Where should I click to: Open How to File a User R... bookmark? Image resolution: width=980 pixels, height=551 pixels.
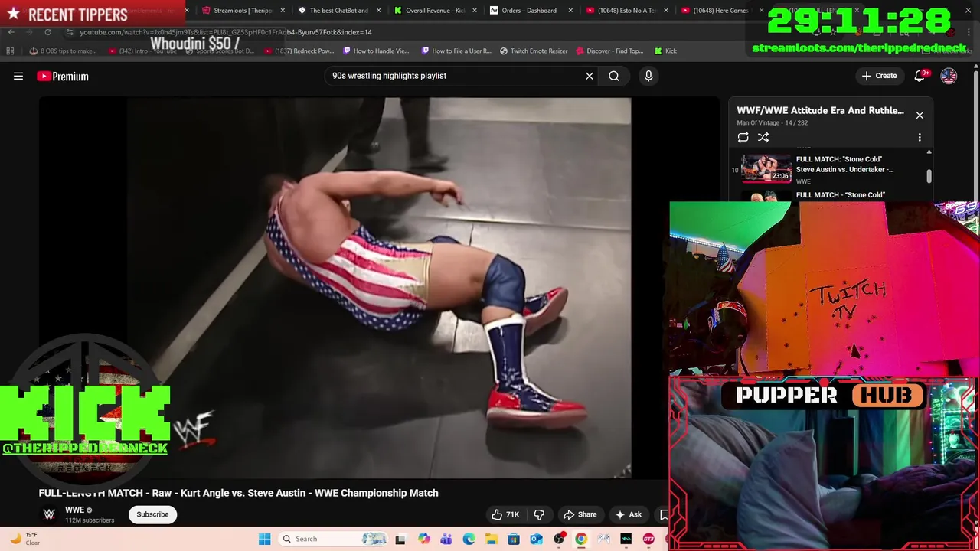tap(456, 51)
